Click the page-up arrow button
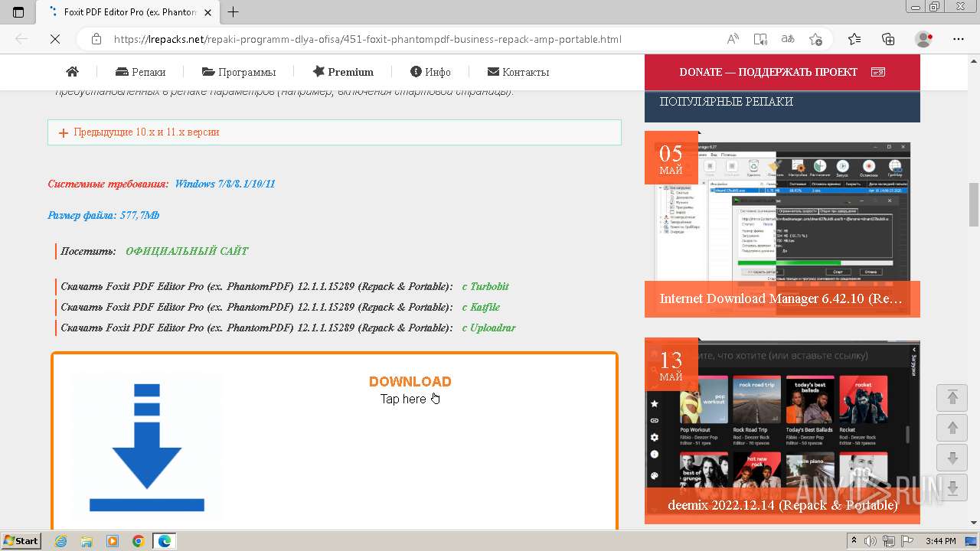Image resolution: width=980 pixels, height=551 pixels. point(952,428)
